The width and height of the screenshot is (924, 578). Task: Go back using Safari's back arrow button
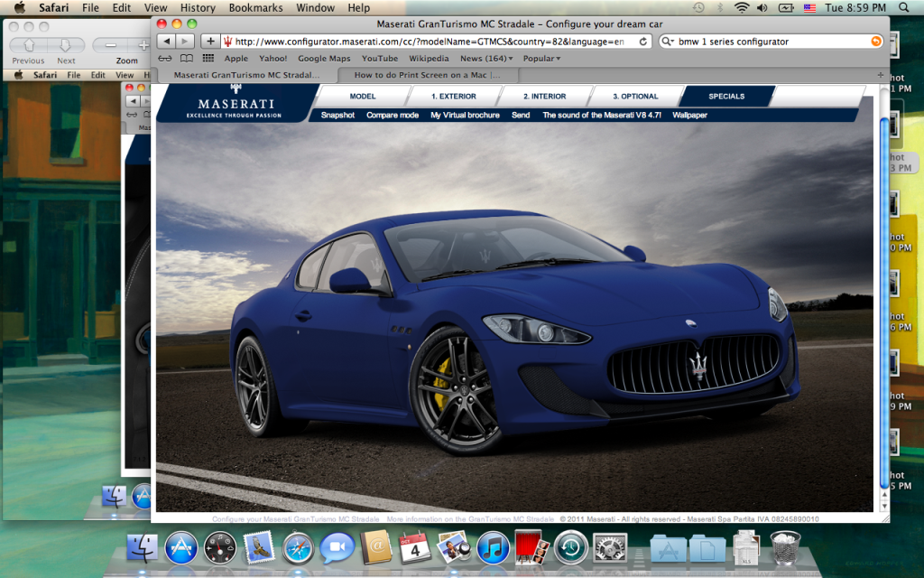point(167,42)
